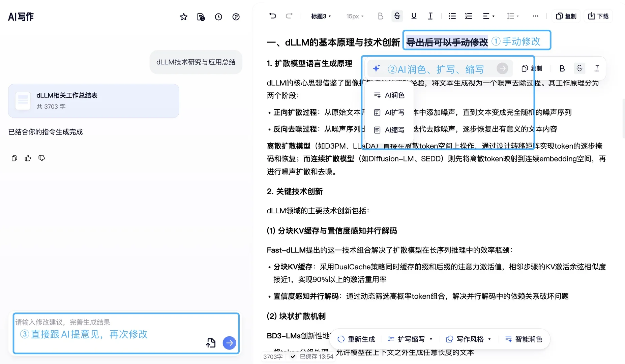Apply numbered list formatting

tap(469, 16)
